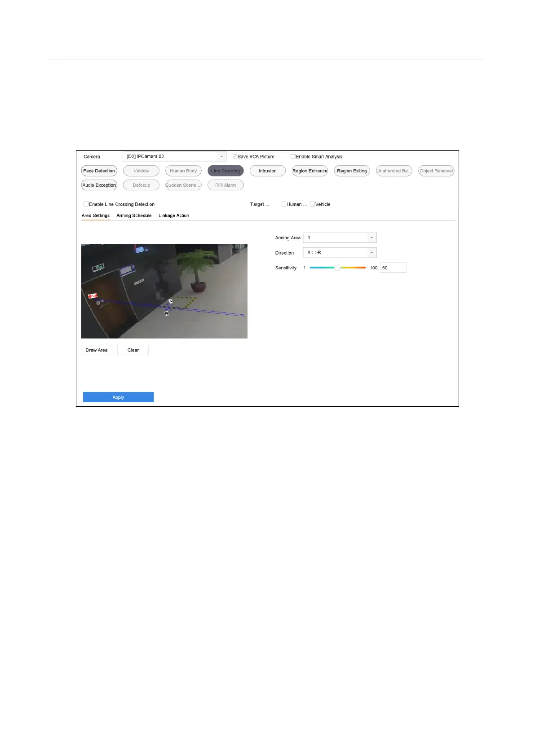
Task: Enable Smart Analysis checkbox
Action: (293, 156)
